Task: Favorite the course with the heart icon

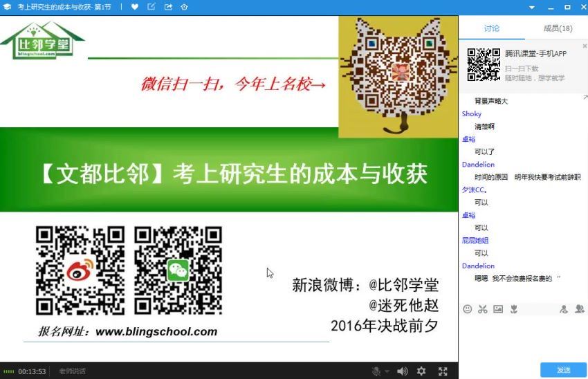Action: pyautogui.click(x=135, y=7)
